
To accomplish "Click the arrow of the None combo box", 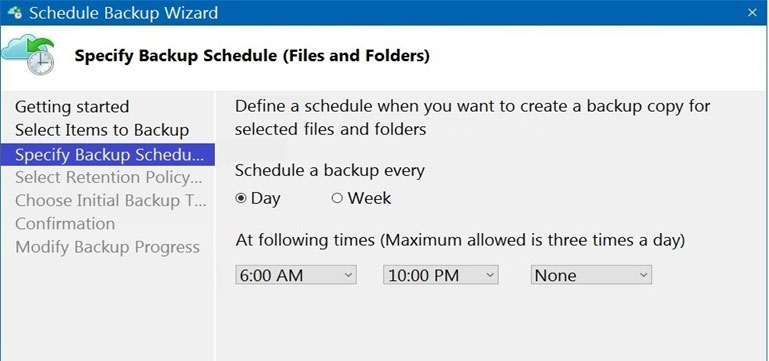I will tap(643, 275).
